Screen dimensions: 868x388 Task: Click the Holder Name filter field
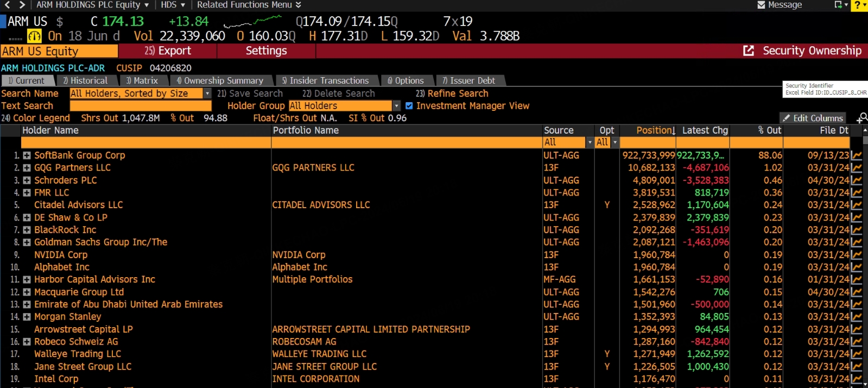tap(146, 142)
